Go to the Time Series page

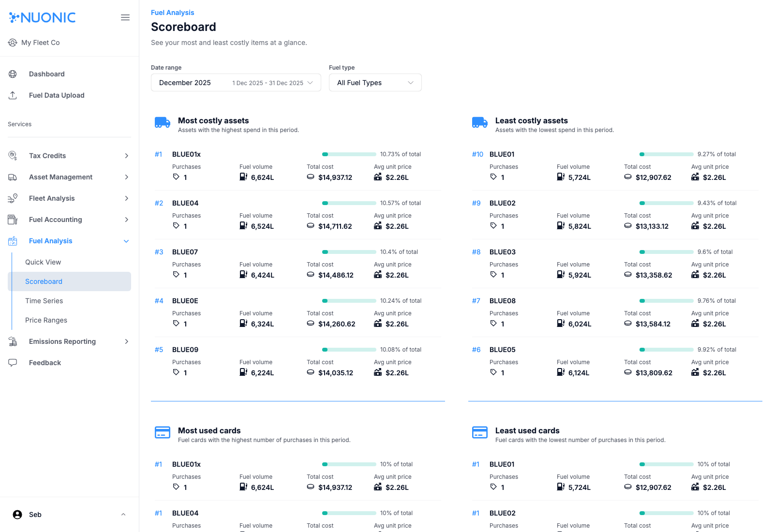pos(44,301)
